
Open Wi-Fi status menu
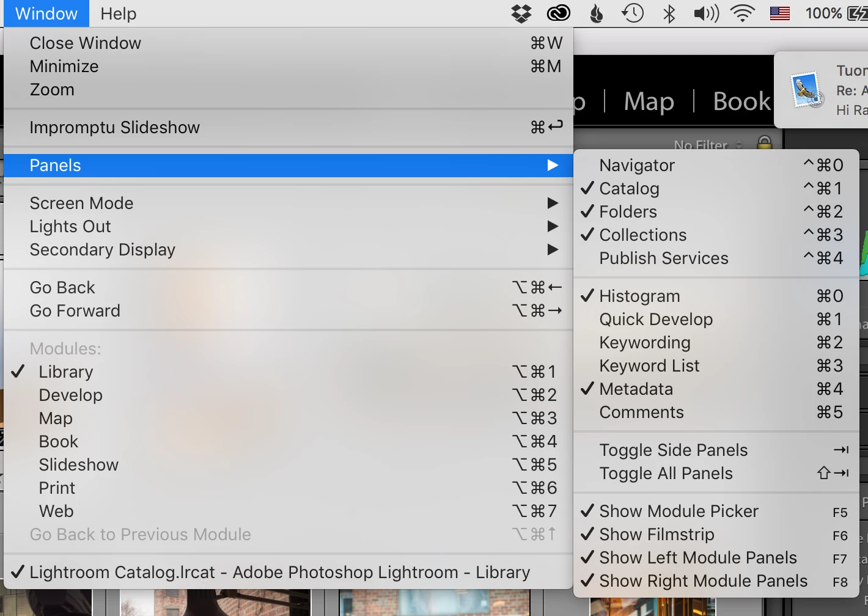743,13
